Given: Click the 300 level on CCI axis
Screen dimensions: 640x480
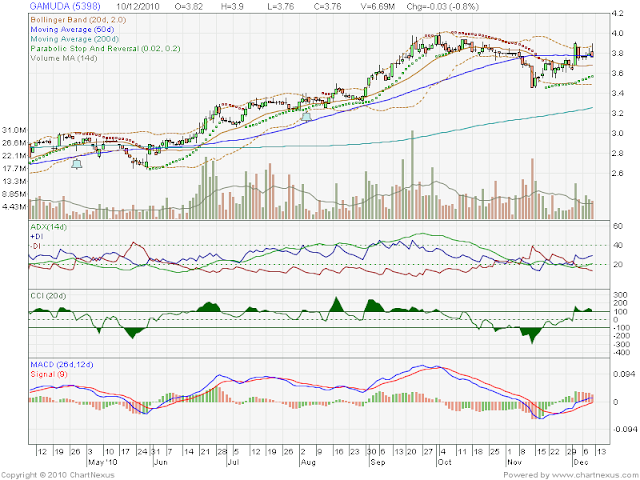Looking at the screenshot, I should click(x=621, y=295).
